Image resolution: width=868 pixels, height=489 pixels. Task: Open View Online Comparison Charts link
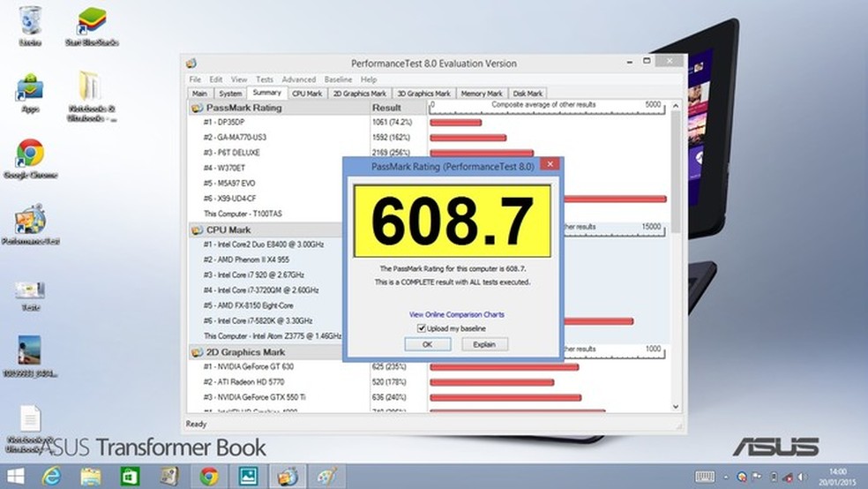click(457, 314)
